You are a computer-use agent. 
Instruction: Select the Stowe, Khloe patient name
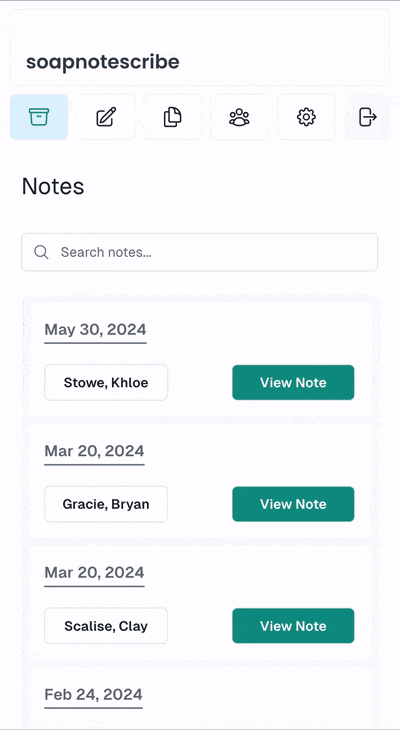106,383
